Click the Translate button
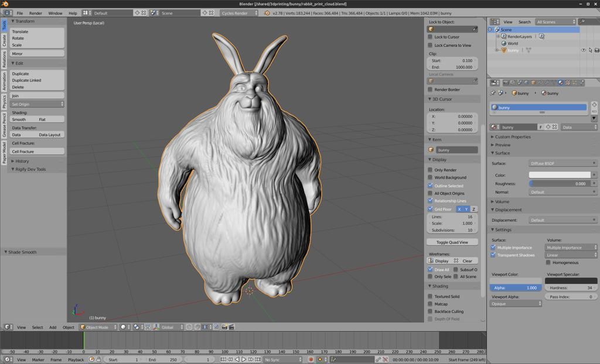600x364 pixels. point(37,32)
